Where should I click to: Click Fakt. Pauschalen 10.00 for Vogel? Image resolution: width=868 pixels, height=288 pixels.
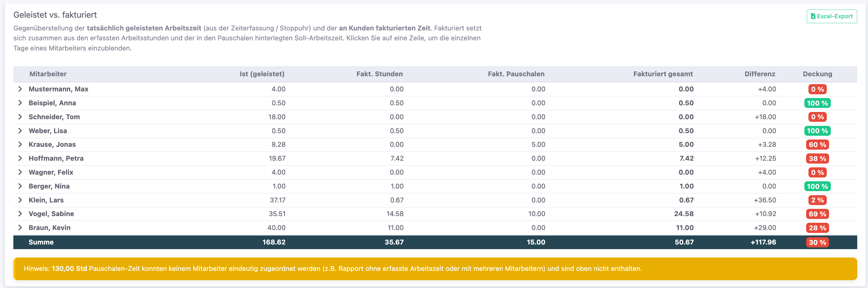point(537,214)
